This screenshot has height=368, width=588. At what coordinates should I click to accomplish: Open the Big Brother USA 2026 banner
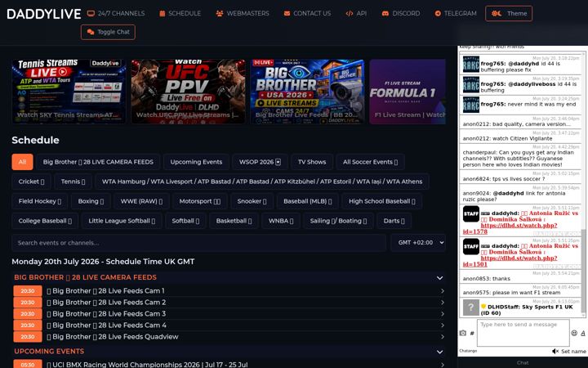[308, 92]
